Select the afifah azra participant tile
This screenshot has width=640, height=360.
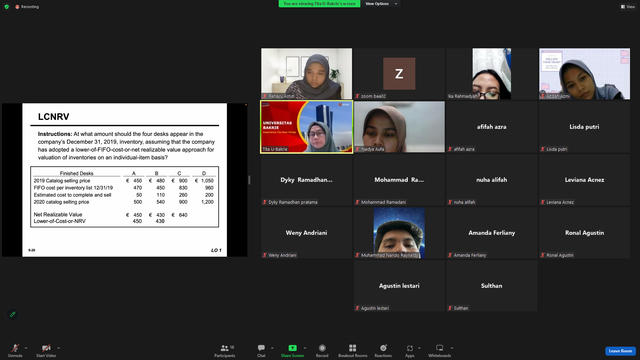point(492,127)
